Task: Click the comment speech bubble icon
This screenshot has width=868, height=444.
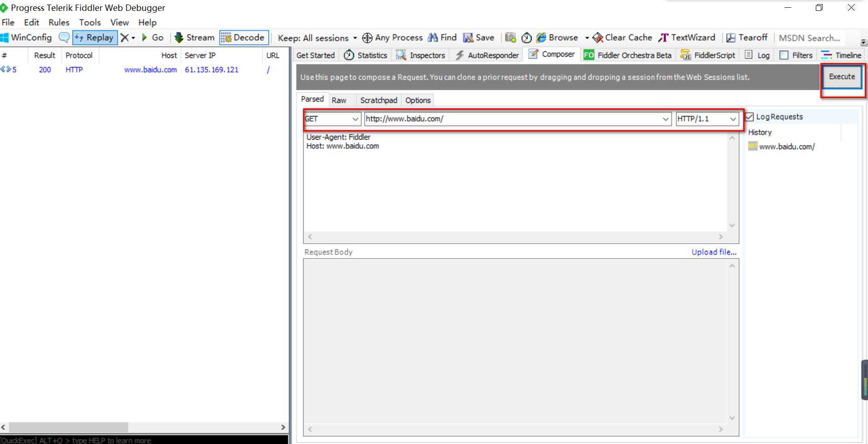Action: (64, 38)
